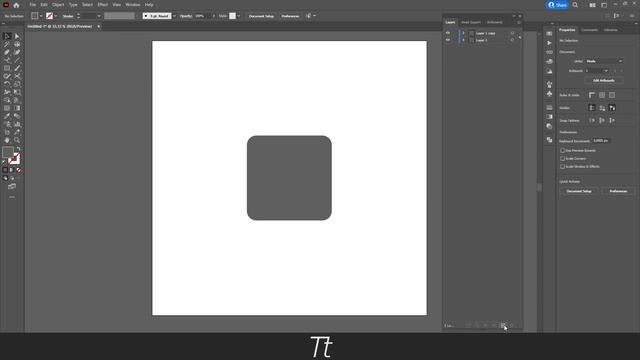Click the Style swatch in control bar
The height and width of the screenshot is (360, 640).
232,16
